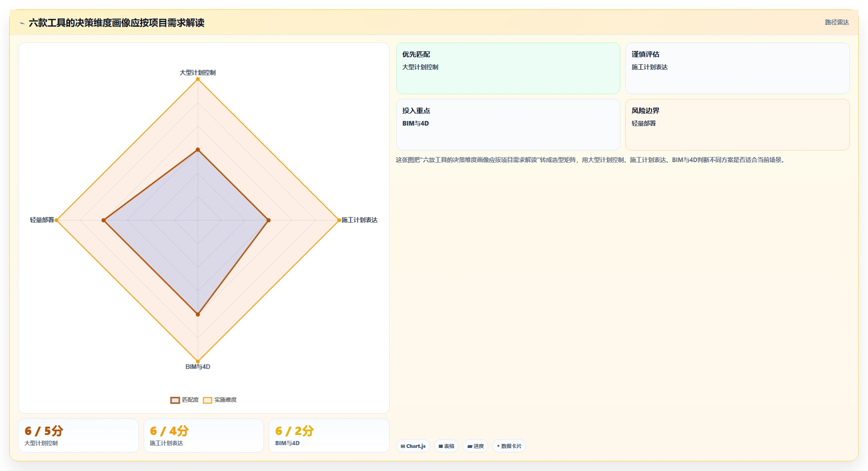Click the BIM与4D radar axis label

point(198,367)
